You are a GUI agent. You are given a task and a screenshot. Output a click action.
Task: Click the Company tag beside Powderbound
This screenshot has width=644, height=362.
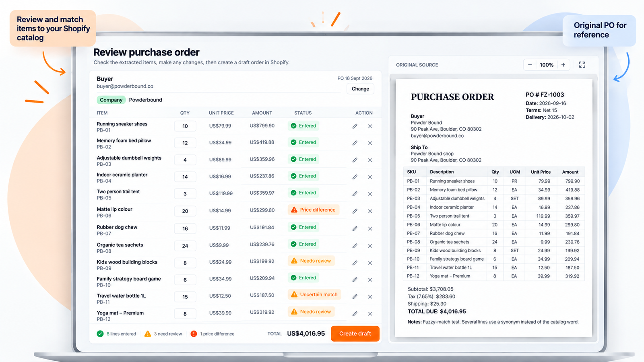pos(111,100)
